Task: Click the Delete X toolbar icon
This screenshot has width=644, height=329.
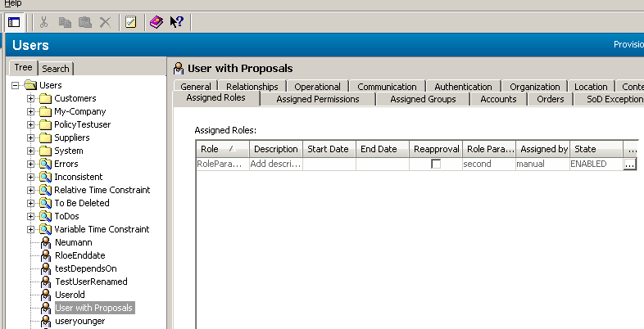Action: click(105, 22)
